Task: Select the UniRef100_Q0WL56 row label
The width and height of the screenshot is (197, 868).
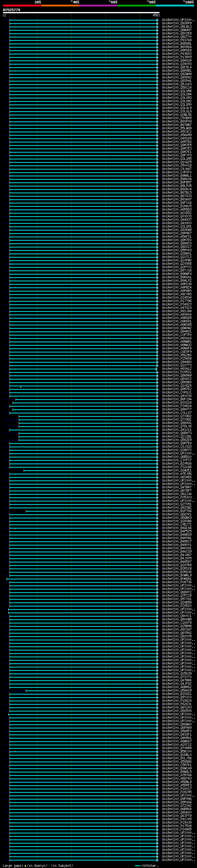Action: pyautogui.click(x=177, y=115)
